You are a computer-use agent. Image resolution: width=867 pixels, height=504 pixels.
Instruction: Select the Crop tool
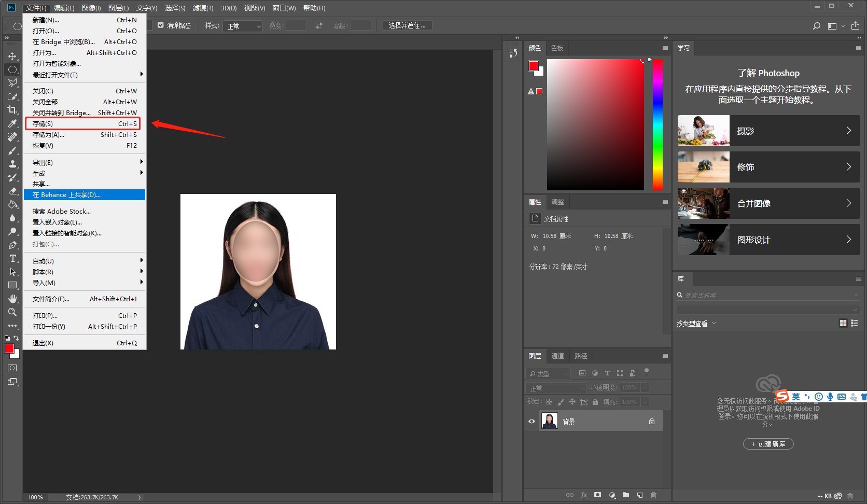(x=12, y=110)
